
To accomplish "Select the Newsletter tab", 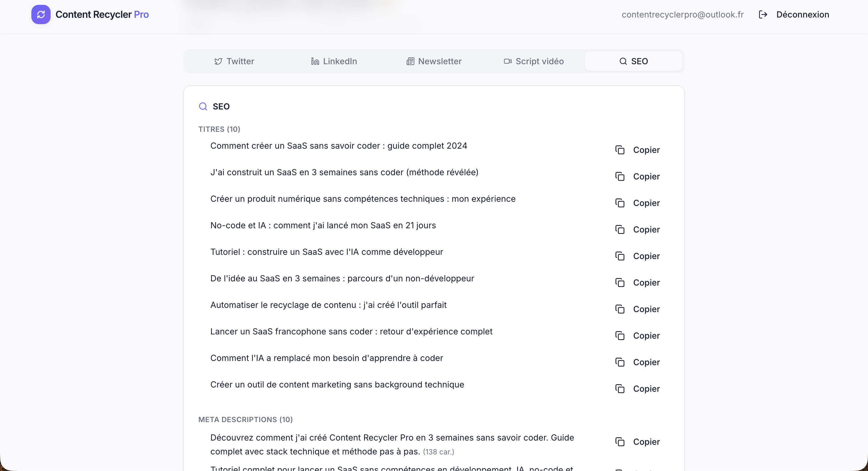I will (434, 61).
